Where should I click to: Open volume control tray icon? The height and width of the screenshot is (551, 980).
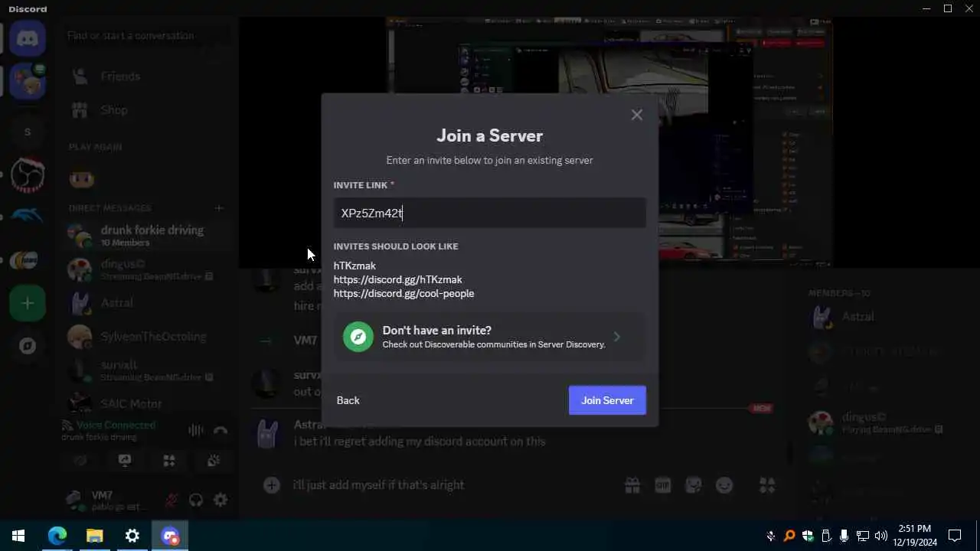(881, 536)
